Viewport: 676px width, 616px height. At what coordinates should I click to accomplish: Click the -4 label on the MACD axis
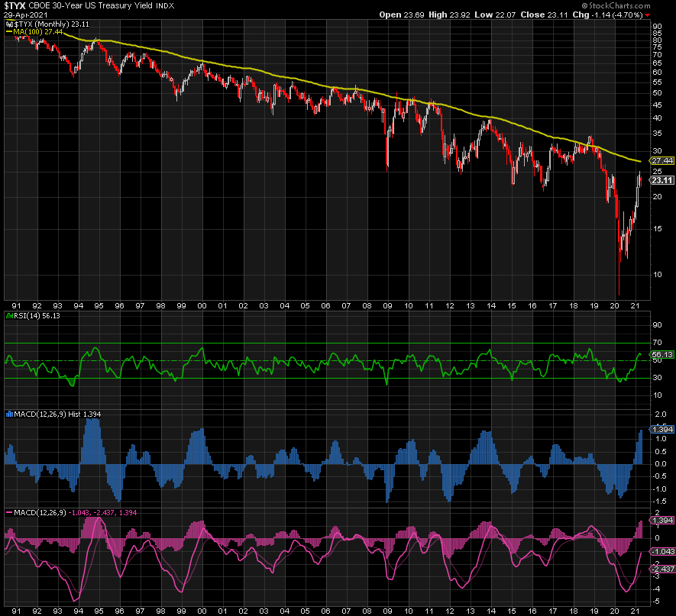pos(656,589)
